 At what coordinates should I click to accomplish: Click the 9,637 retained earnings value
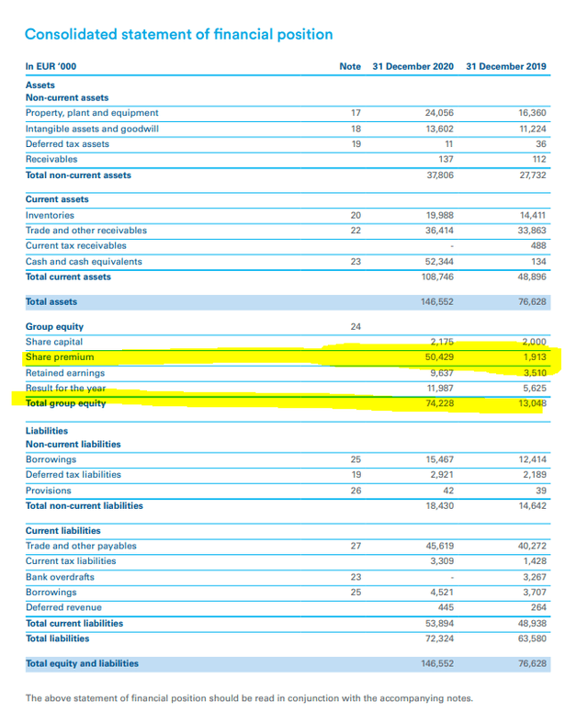442,373
